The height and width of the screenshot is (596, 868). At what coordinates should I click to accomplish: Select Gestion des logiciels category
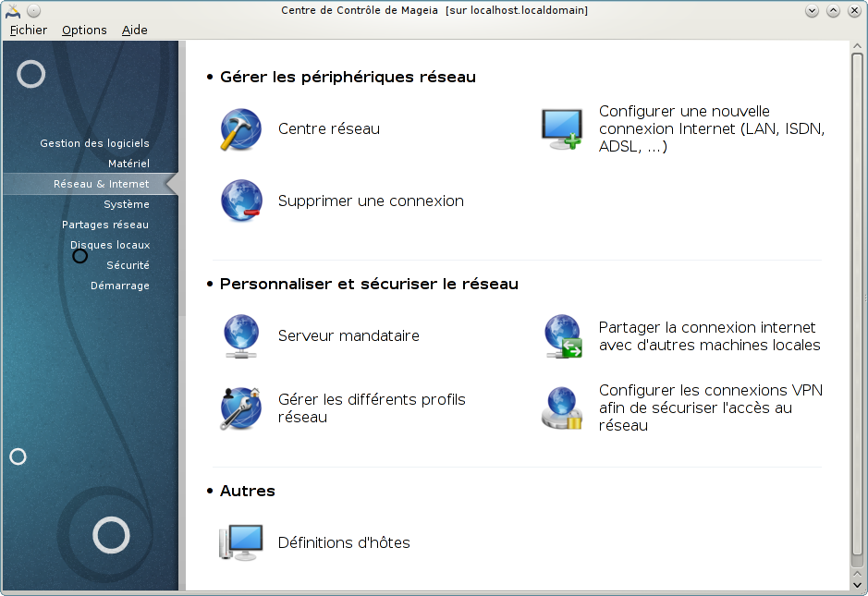coord(94,143)
